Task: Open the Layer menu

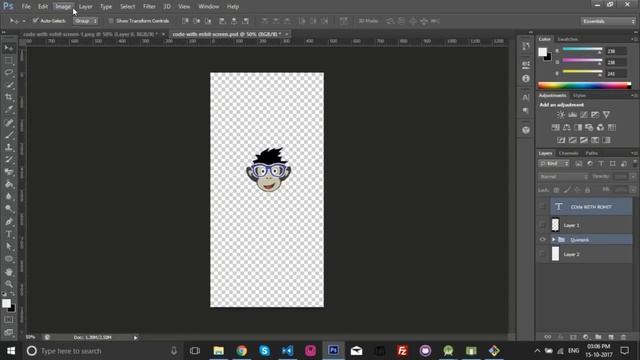Action: (x=85, y=7)
